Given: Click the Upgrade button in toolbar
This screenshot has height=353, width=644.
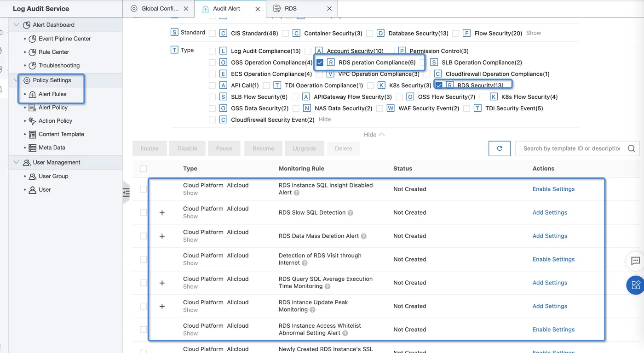Looking at the screenshot, I should click(305, 148).
